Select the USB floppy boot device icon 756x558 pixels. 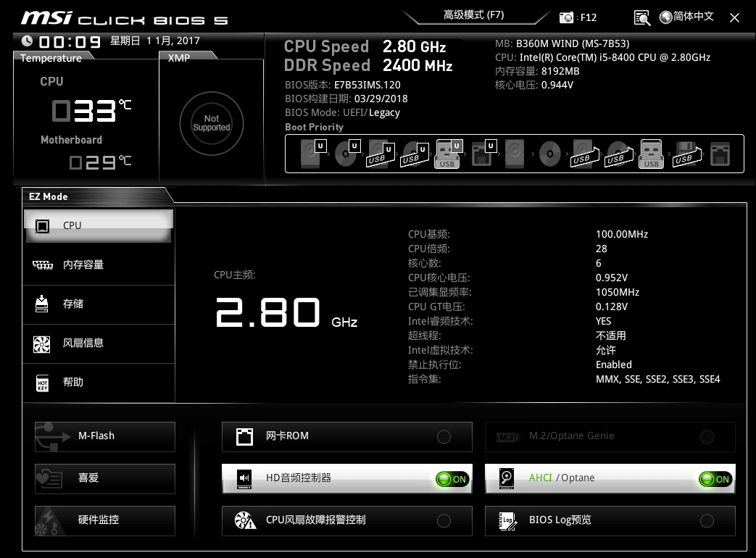(x=688, y=154)
